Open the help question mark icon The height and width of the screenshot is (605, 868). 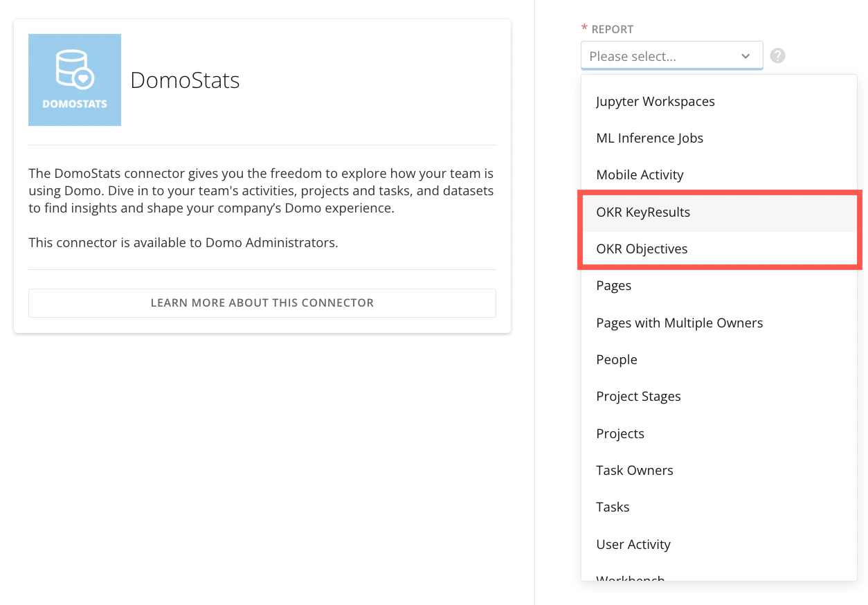click(x=778, y=56)
